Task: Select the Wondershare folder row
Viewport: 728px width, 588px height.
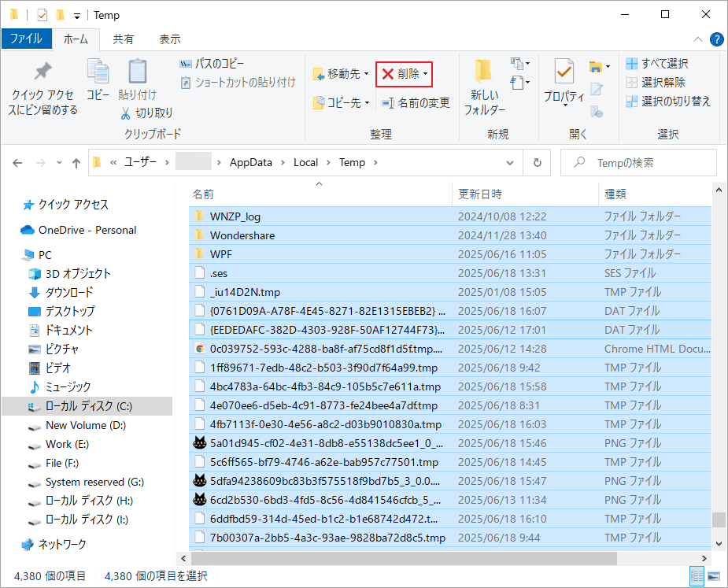Action: click(x=450, y=235)
